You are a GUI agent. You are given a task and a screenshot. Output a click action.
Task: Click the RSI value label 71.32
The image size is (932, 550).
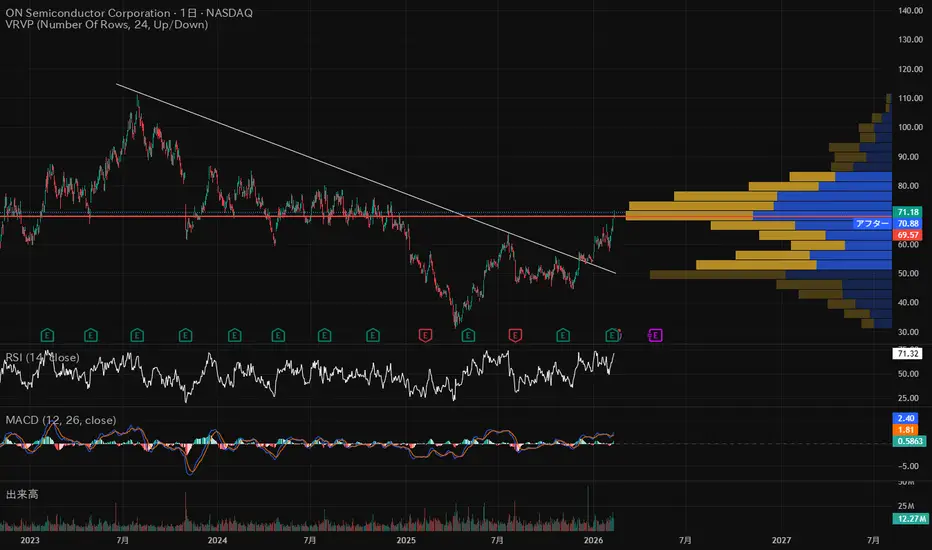908,354
